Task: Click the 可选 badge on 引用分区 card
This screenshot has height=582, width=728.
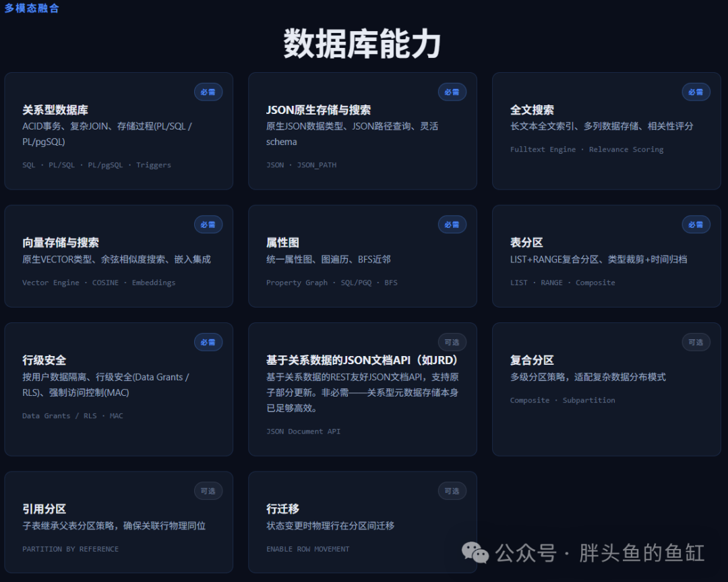Action: click(x=208, y=491)
